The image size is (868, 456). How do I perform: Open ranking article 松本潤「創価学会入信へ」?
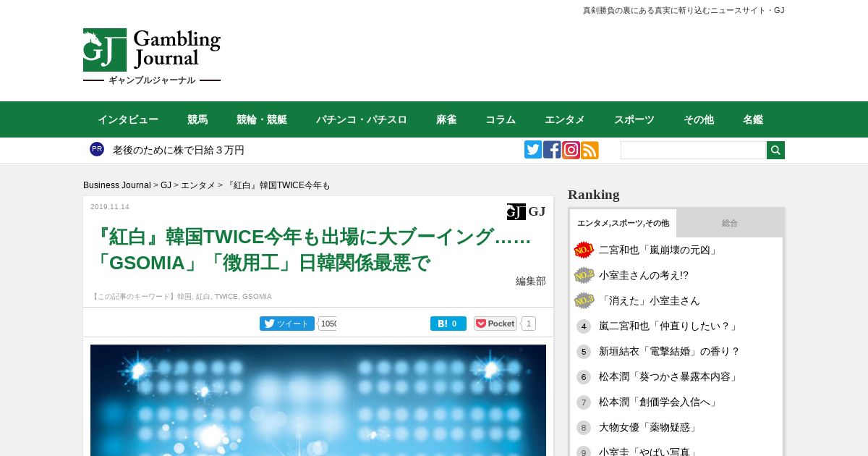tap(659, 402)
